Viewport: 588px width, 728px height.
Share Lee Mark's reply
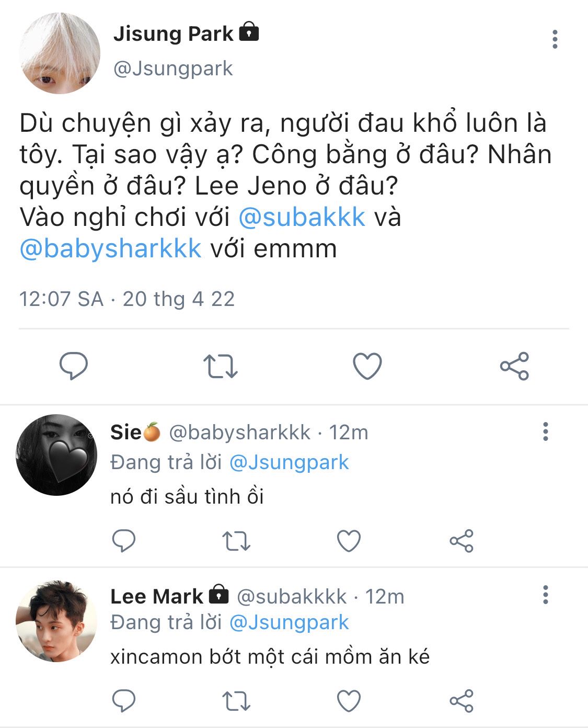(x=462, y=701)
